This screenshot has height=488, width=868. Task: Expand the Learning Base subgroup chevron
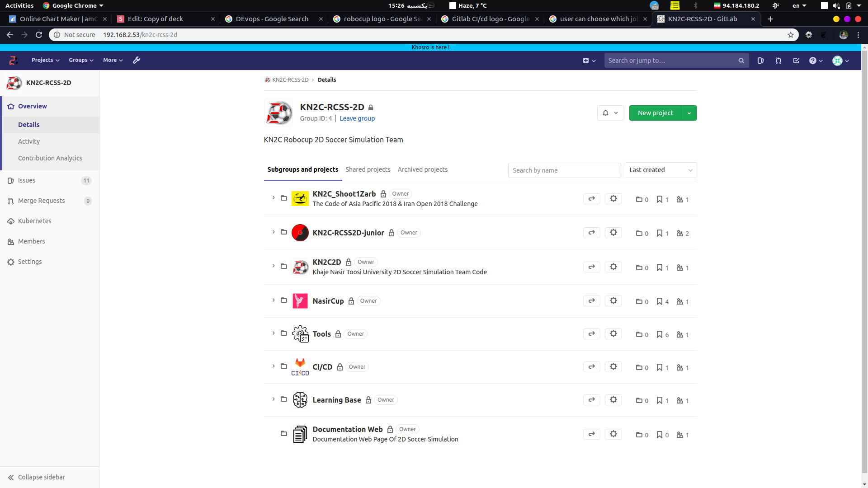[x=274, y=399]
